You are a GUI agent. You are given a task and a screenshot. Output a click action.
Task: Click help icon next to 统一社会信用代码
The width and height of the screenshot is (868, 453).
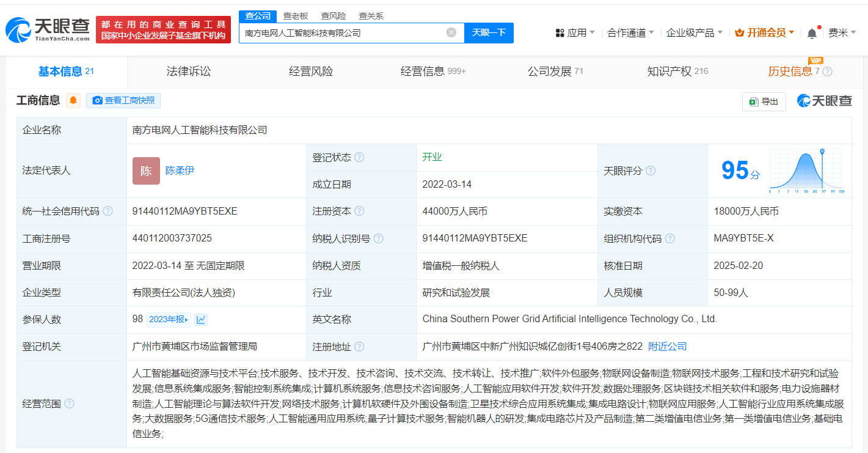(x=108, y=212)
